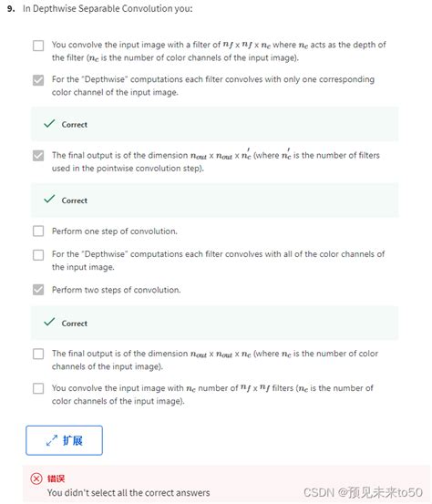Click green checkmark icon under two steps answer
Viewport: 432px width, 504px height.
coord(49,322)
